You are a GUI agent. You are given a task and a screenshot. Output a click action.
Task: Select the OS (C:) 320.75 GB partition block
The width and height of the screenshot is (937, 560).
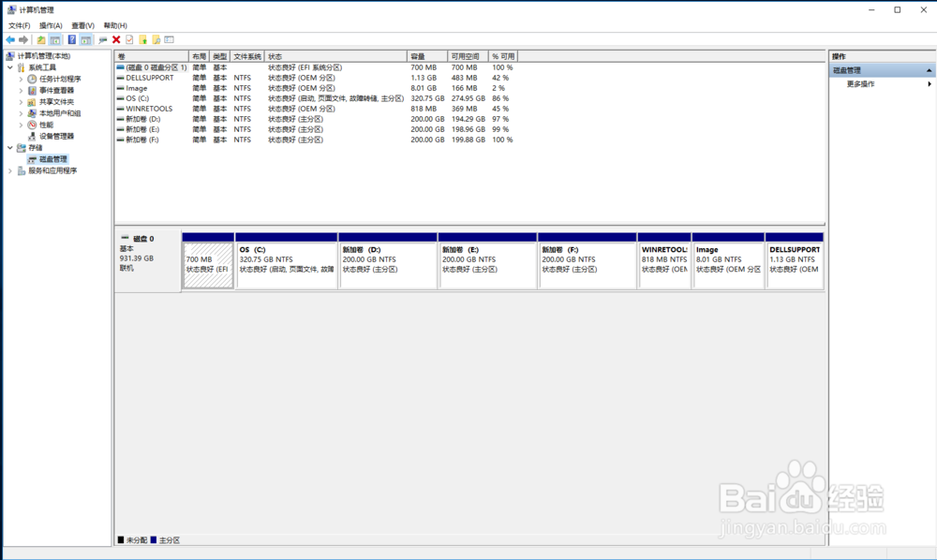[x=286, y=261]
